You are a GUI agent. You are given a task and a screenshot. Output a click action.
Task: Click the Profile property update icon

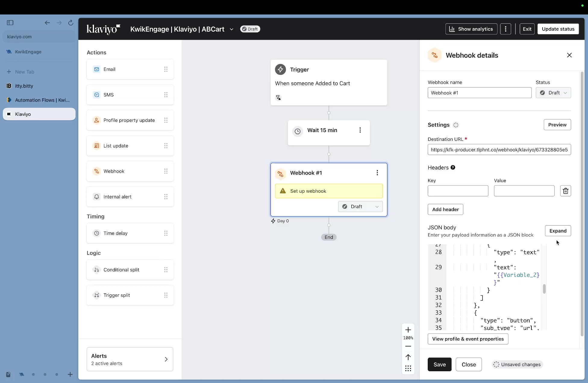96,120
